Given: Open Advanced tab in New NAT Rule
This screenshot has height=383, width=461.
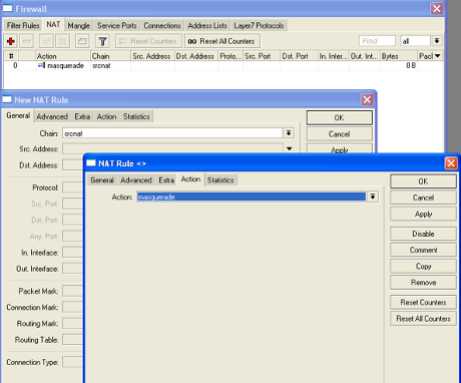Looking at the screenshot, I should (x=52, y=117).
